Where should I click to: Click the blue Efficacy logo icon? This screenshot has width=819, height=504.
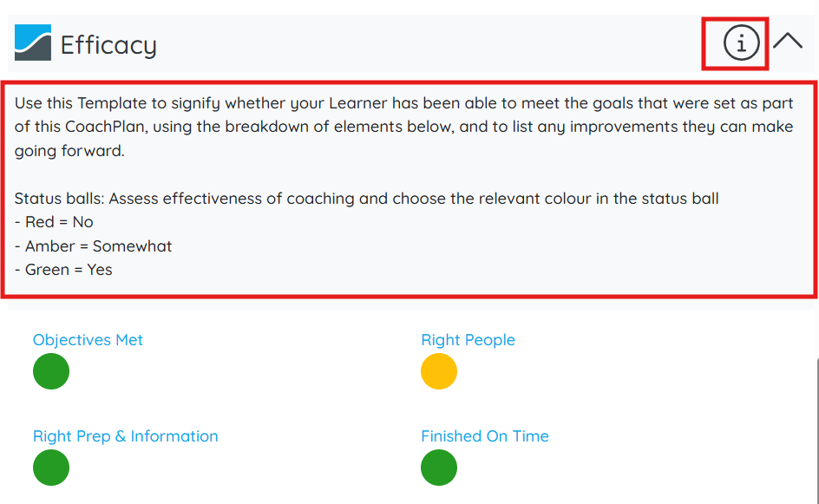click(33, 43)
